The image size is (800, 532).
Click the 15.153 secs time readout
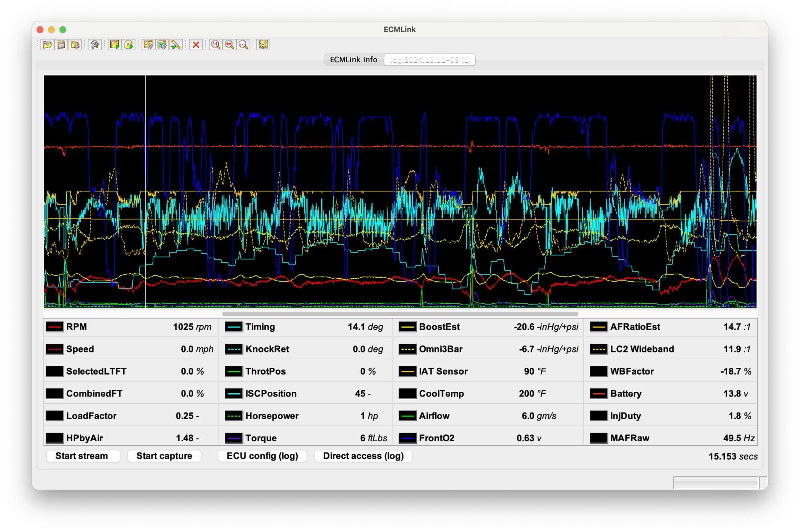click(x=733, y=456)
